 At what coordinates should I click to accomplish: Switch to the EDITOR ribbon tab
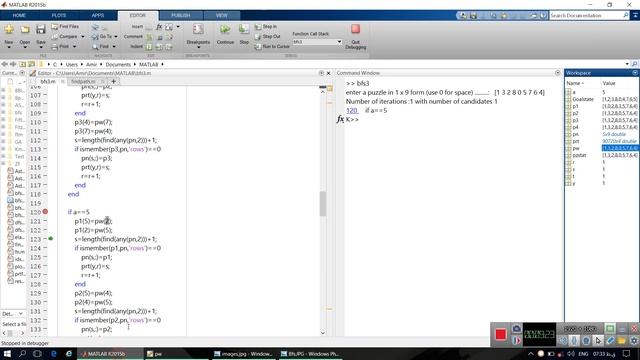click(x=138, y=16)
